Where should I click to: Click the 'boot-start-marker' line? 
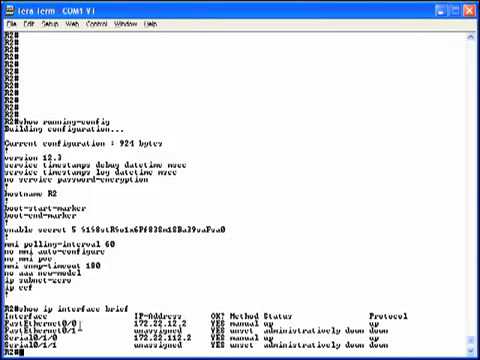pyautogui.click(x=45, y=208)
